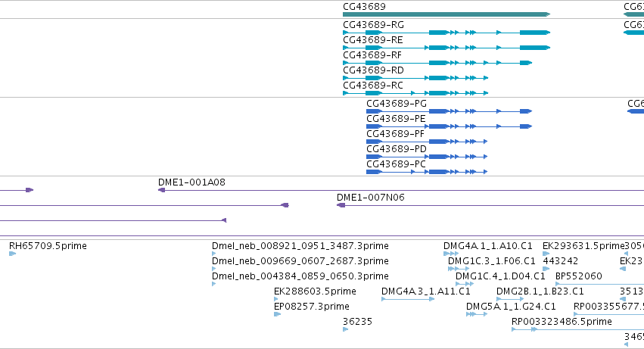The image size is (644, 349).
Task: Click the EK288603.5prime EST label
Action: [315, 292]
